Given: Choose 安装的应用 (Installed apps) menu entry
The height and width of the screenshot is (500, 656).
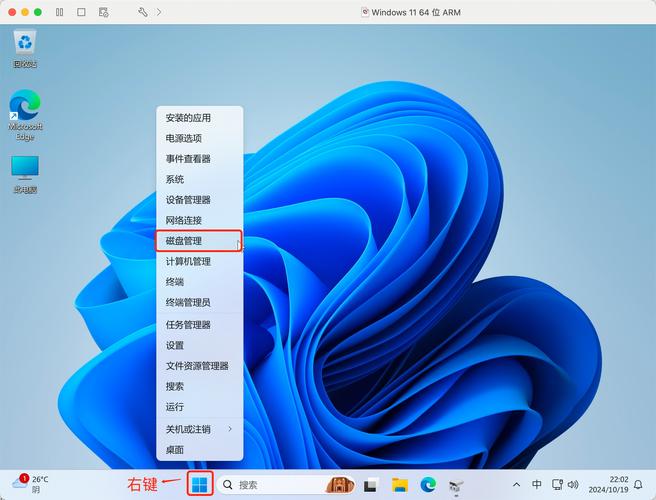Looking at the screenshot, I should click(200, 118).
